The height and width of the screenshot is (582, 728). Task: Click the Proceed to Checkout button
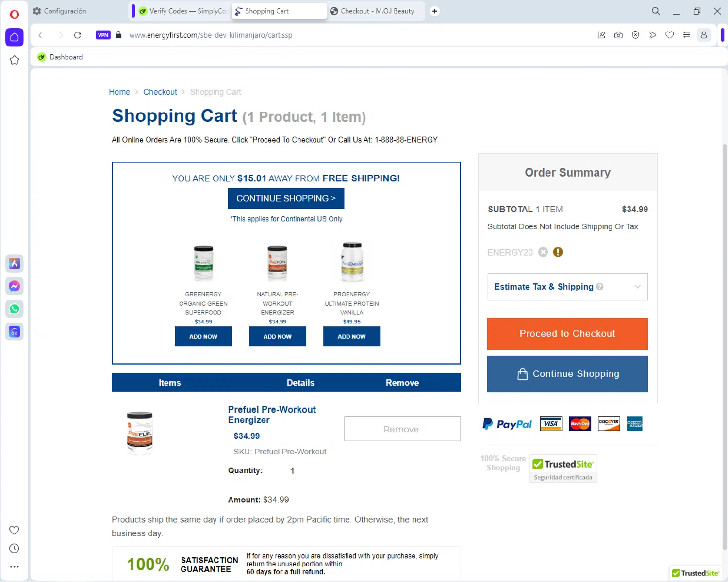567,334
